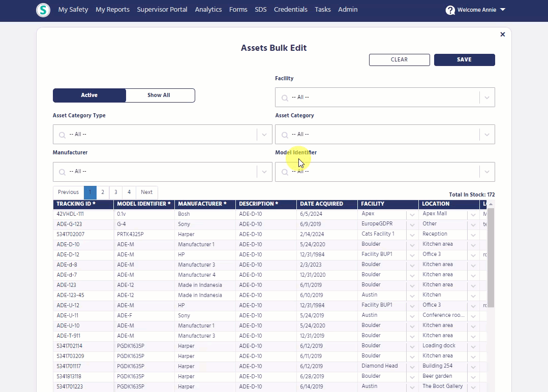Toggle Show All assets
Viewport: 548px width, 392px height.
pos(159,95)
